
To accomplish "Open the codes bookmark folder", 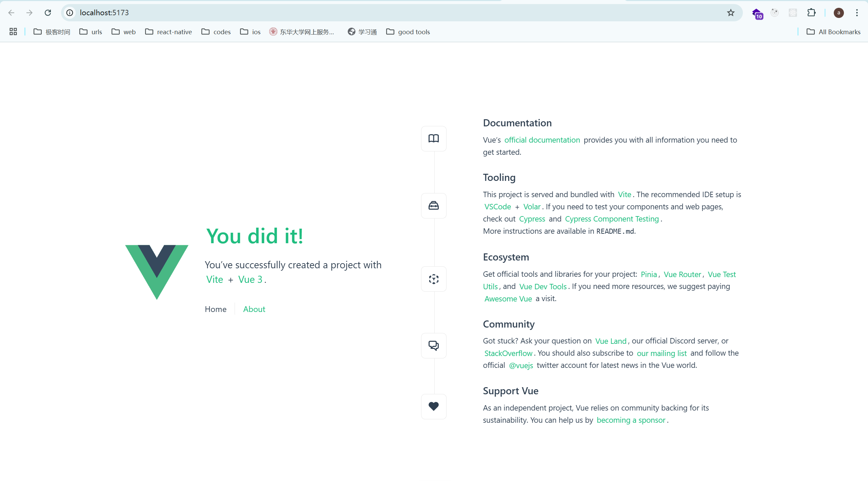I will point(216,32).
